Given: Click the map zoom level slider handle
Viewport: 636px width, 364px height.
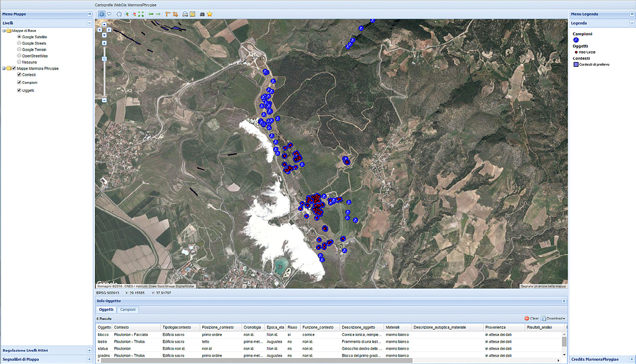Looking at the screenshot, I should [104, 59].
